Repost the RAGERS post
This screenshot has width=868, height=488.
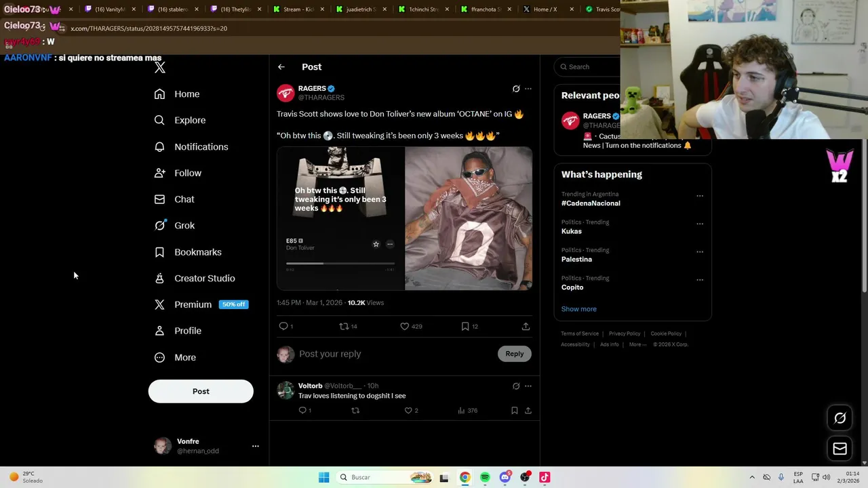coord(344,327)
